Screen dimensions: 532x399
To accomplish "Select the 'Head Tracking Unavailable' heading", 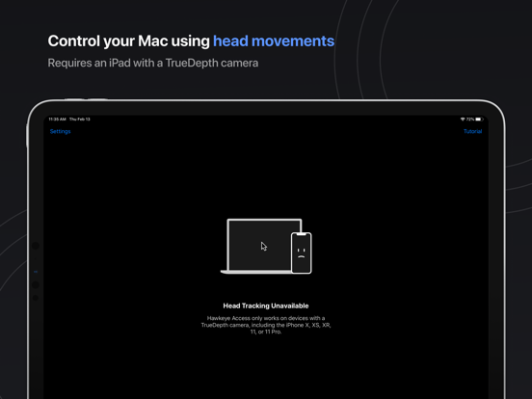I will point(266,306).
